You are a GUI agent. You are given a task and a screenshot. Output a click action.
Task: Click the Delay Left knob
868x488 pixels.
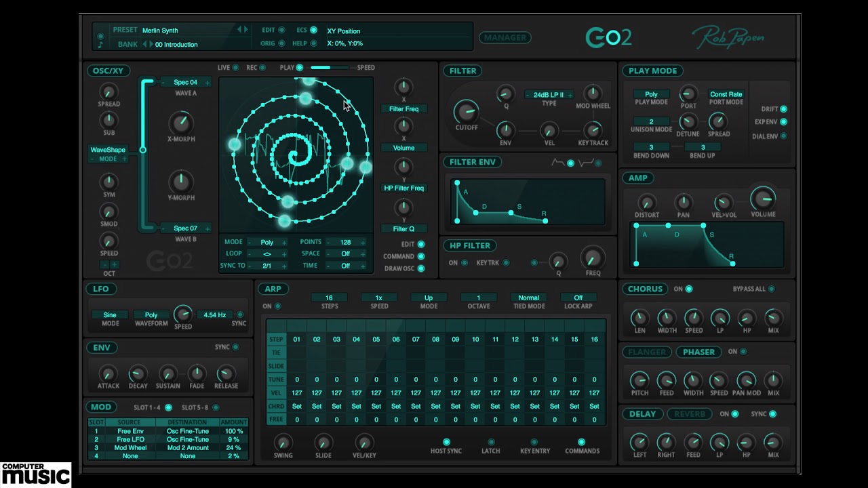[x=639, y=443]
